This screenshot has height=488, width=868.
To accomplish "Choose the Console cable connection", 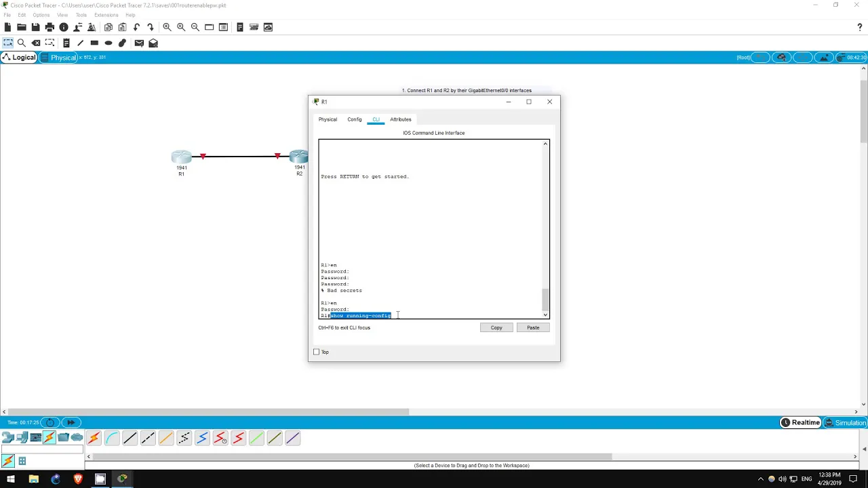I will pyautogui.click(x=112, y=439).
